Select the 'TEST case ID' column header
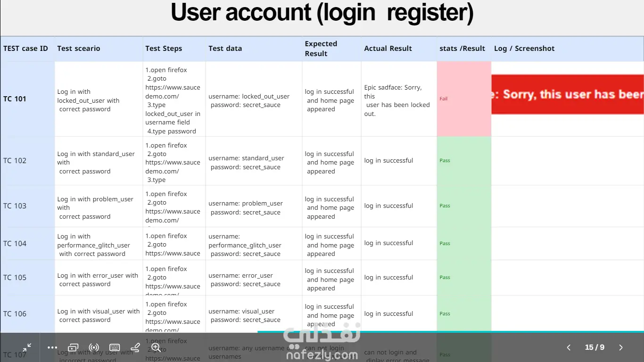The image size is (644, 362). pyautogui.click(x=25, y=49)
